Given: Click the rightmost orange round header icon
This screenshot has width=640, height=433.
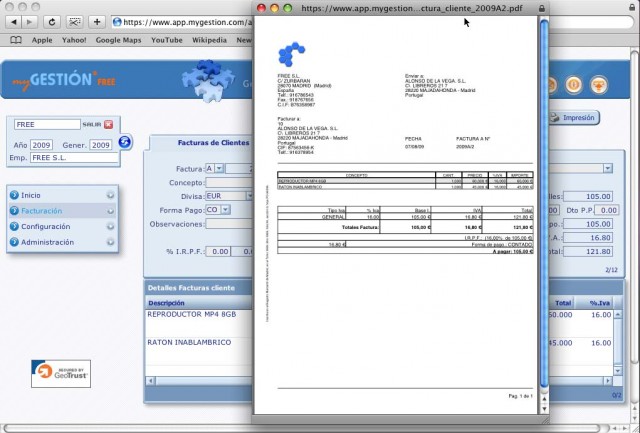Looking at the screenshot, I should [x=599, y=85].
